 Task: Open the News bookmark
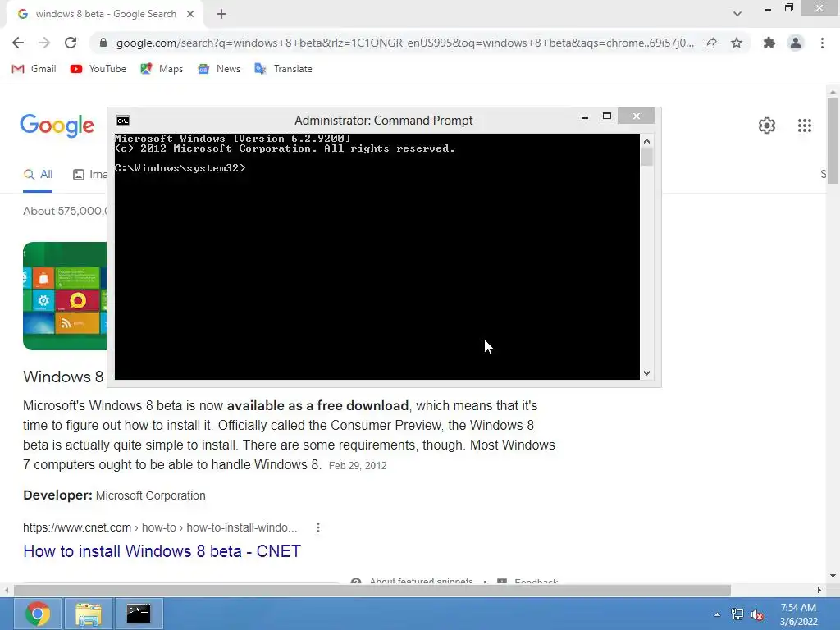point(219,69)
